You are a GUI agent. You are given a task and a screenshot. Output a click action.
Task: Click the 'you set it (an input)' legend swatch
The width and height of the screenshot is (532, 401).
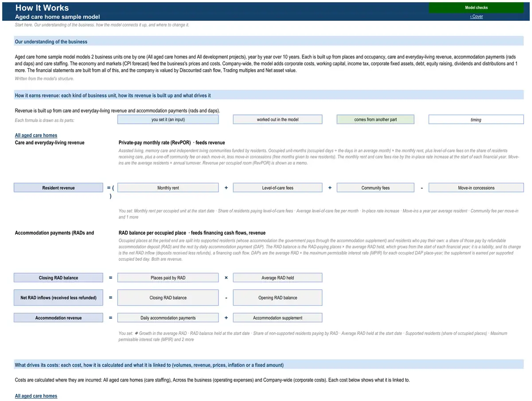point(168,120)
